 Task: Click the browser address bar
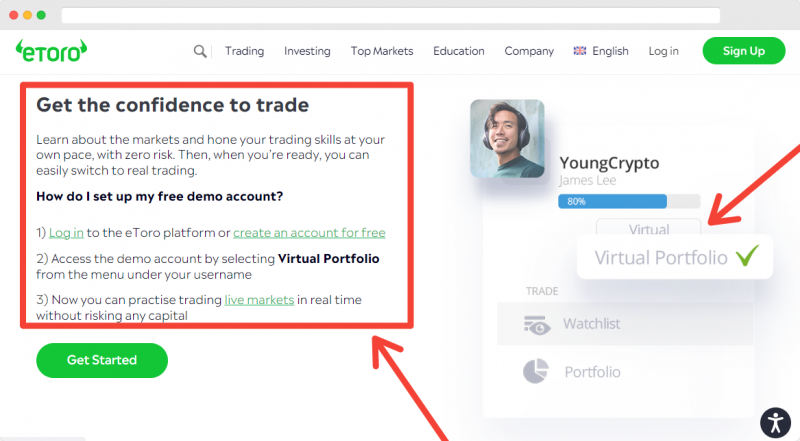pos(391,15)
